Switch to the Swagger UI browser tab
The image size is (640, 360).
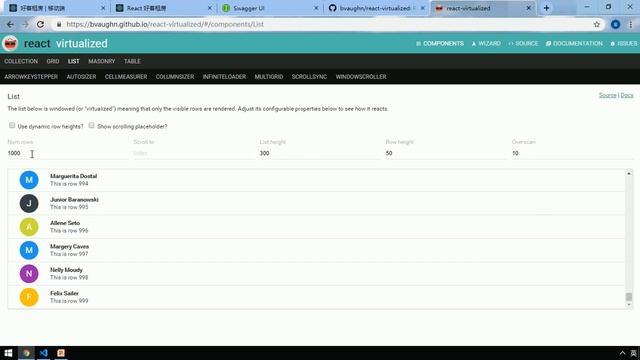269,8
